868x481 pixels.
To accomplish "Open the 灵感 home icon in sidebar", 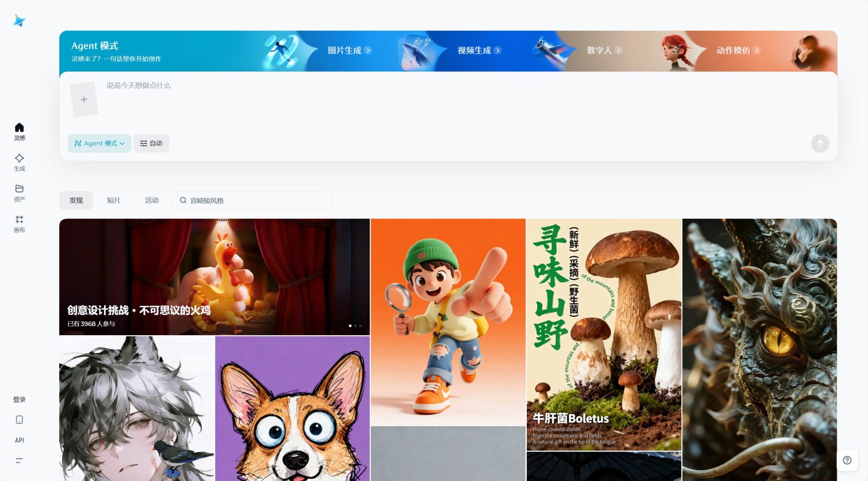I will click(19, 128).
